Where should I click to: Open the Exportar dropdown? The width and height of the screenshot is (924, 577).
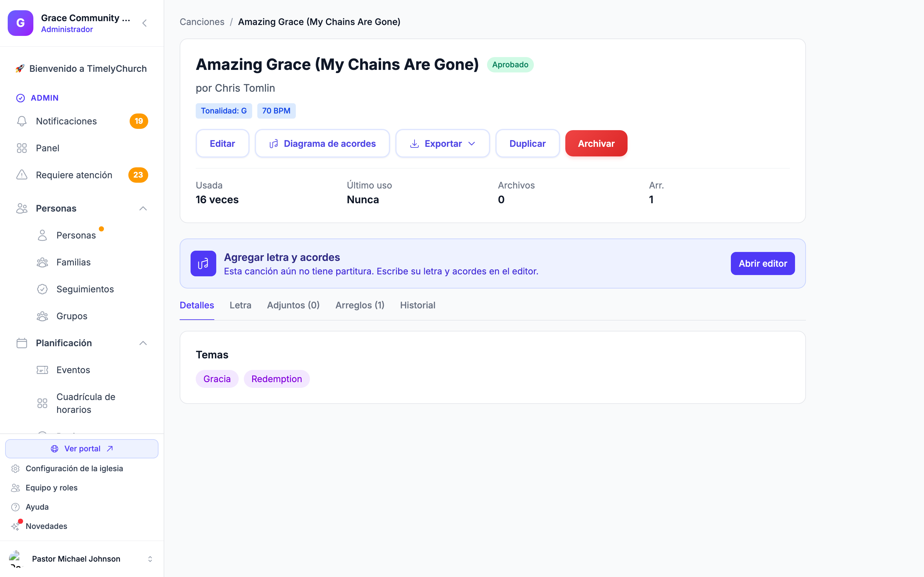pos(442,144)
